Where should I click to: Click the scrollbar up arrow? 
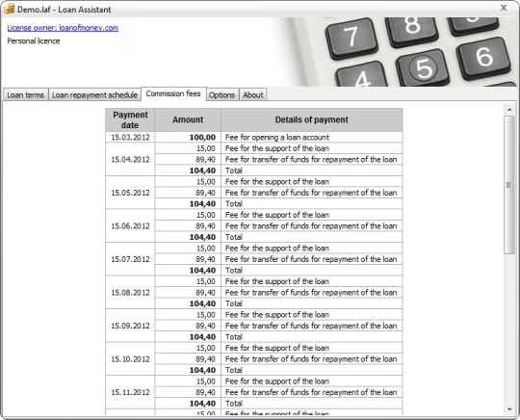[509, 109]
